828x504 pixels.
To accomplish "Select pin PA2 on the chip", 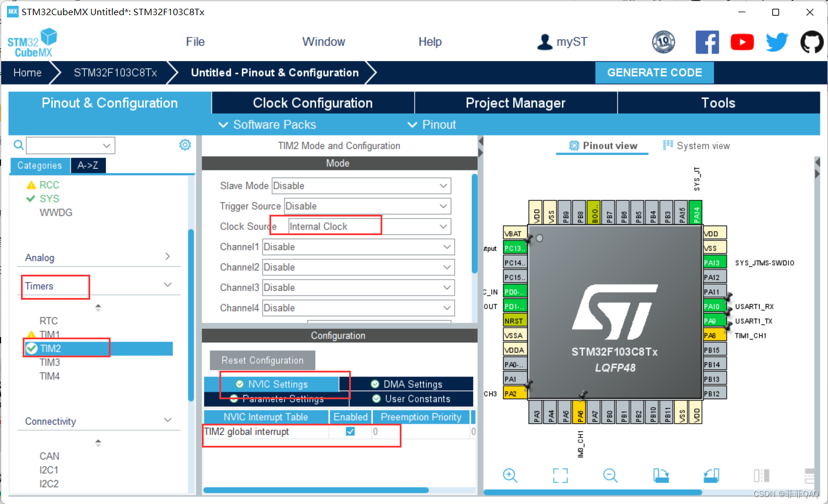I will (x=516, y=393).
